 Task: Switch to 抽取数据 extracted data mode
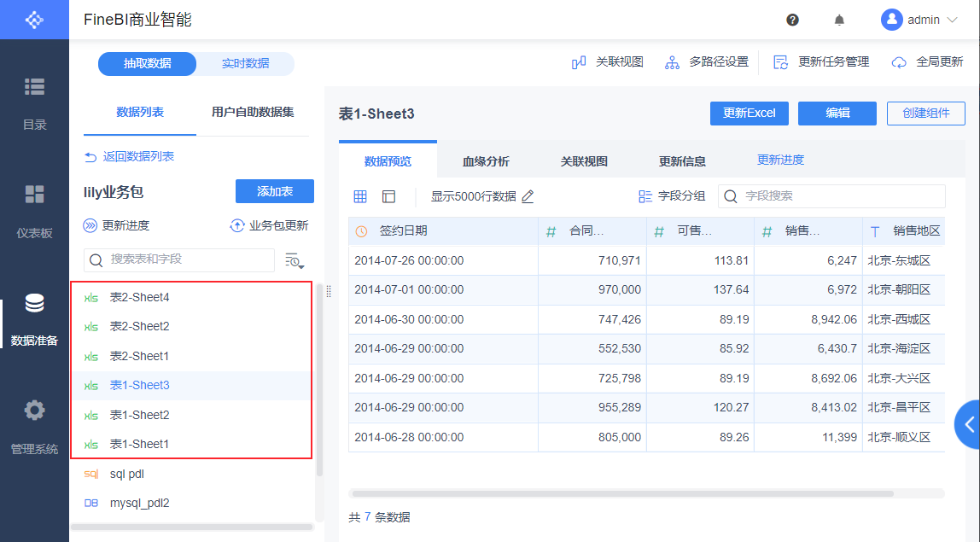[148, 64]
